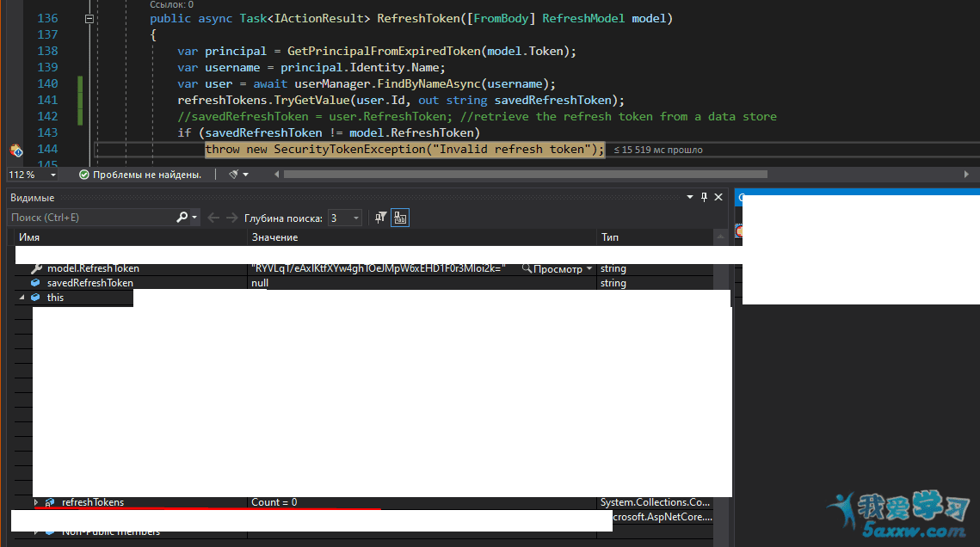Click the savedRefreshToken variable cube icon
Screen dimensions: 980x547
pos(35,283)
